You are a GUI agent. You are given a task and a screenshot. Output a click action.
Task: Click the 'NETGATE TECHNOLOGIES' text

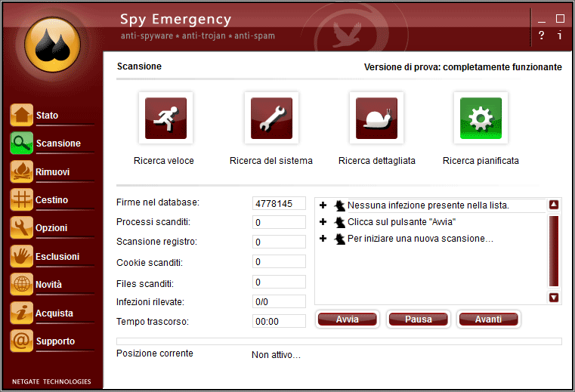51,381
